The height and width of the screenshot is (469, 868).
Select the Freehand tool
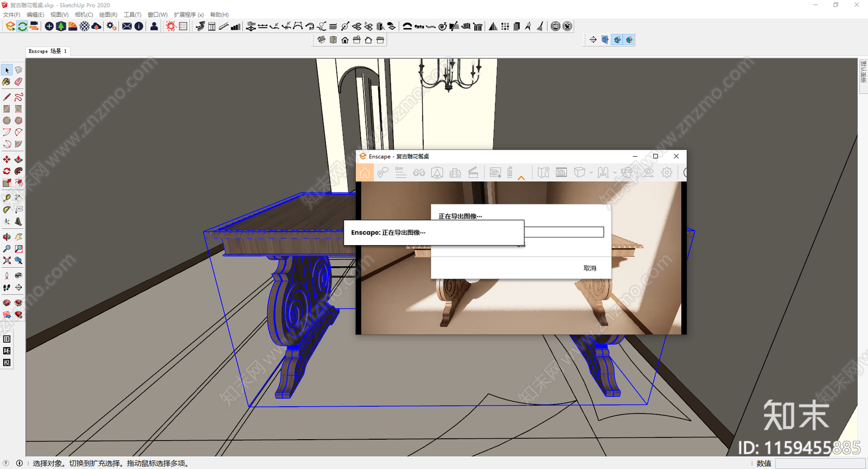[18, 97]
